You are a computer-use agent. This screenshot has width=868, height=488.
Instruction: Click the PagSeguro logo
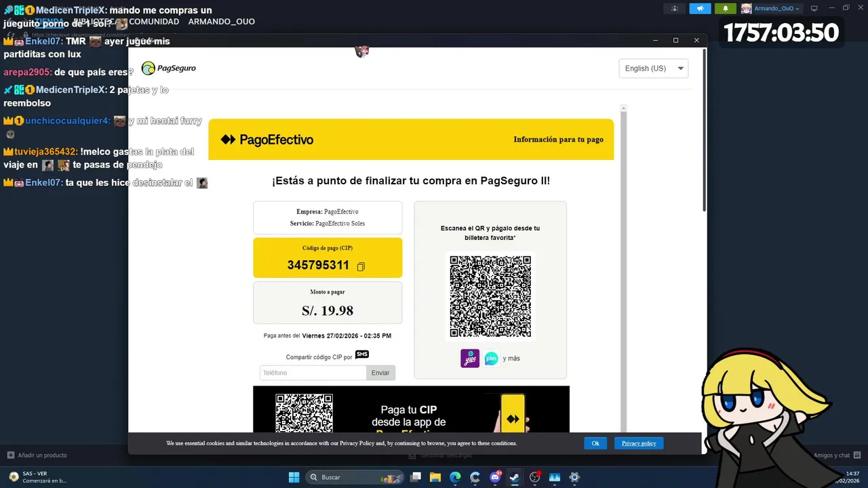click(168, 68)
